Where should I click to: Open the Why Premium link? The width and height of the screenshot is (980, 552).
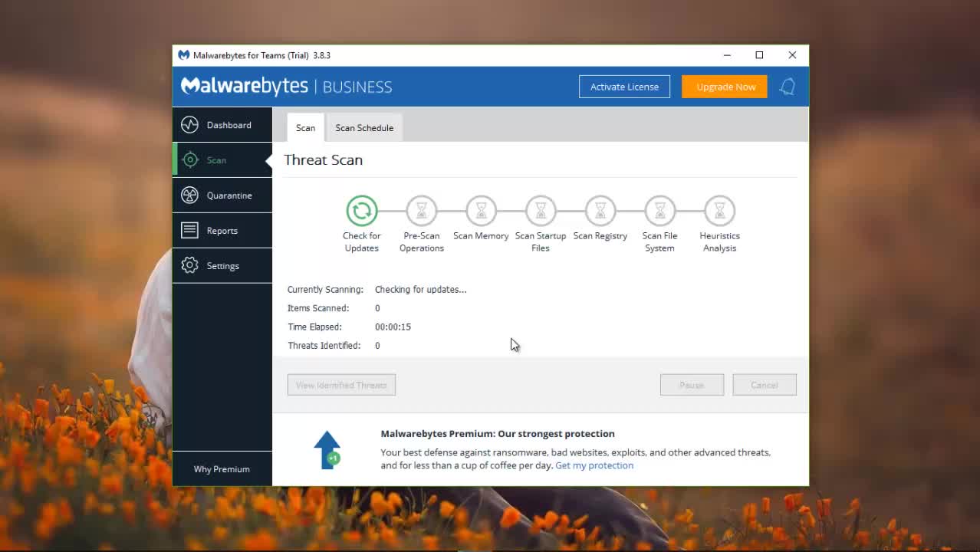coord(222,469)
